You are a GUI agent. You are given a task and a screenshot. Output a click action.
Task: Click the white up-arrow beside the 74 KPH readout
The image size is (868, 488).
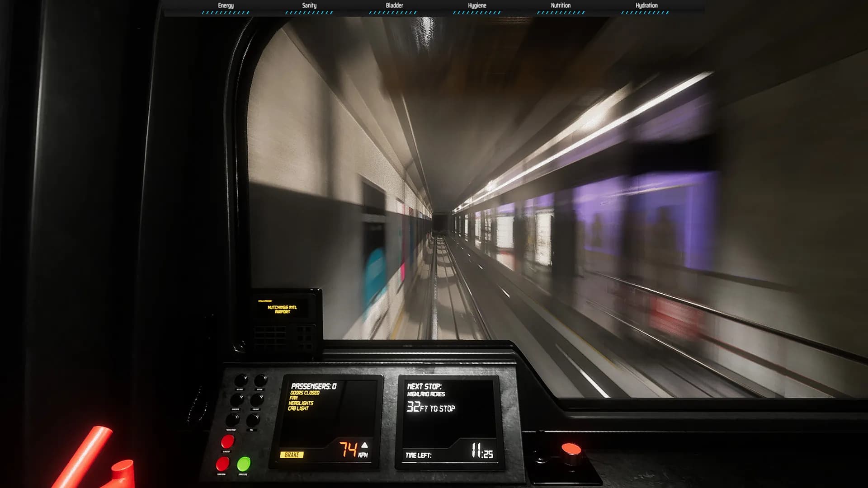click(364, 446)
